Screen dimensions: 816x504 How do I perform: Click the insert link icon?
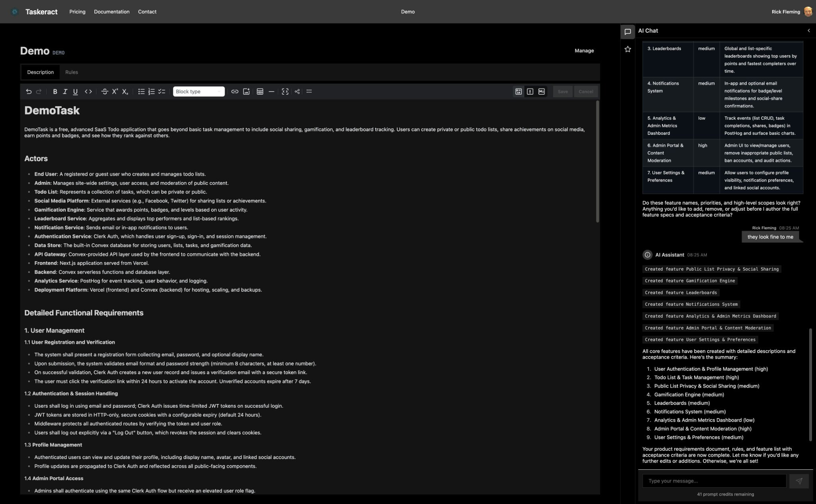point(235,92)
